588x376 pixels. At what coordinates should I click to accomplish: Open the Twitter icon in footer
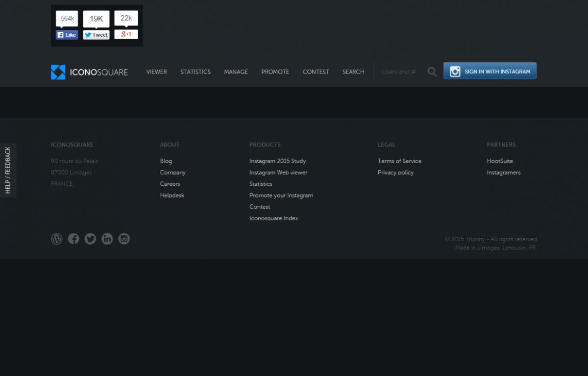click(90, 239)
